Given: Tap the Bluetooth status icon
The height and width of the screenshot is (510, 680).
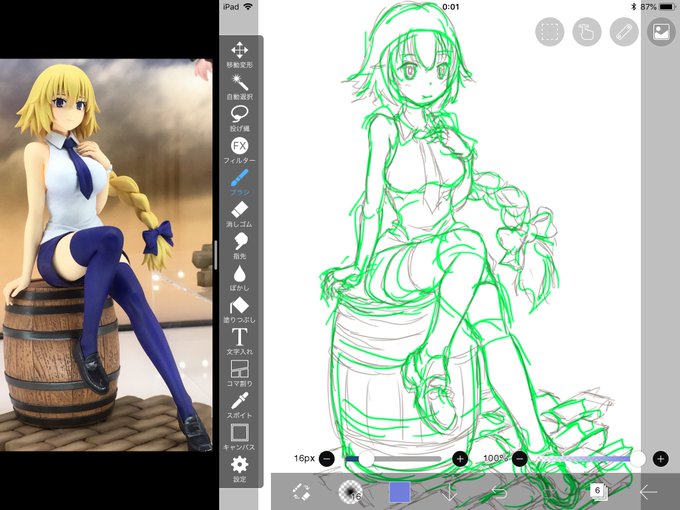Looking at the screenshot, I should pyautogui.click(x=633, y=7).
